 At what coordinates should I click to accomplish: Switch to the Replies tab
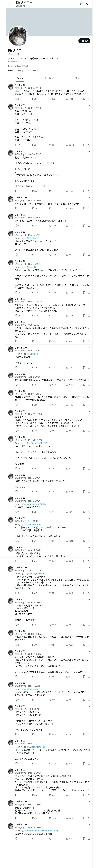[49, 78]
